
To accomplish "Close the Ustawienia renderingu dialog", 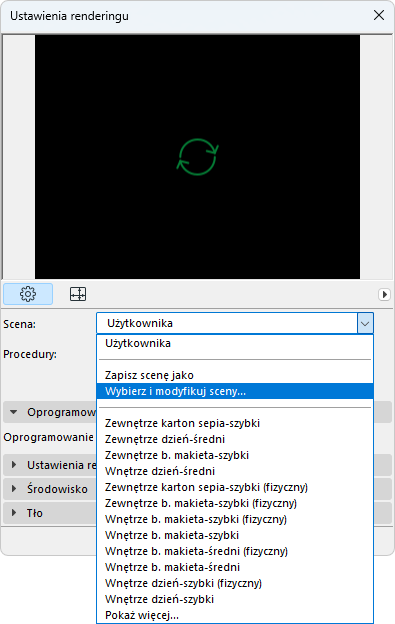I will pos(379,15).
